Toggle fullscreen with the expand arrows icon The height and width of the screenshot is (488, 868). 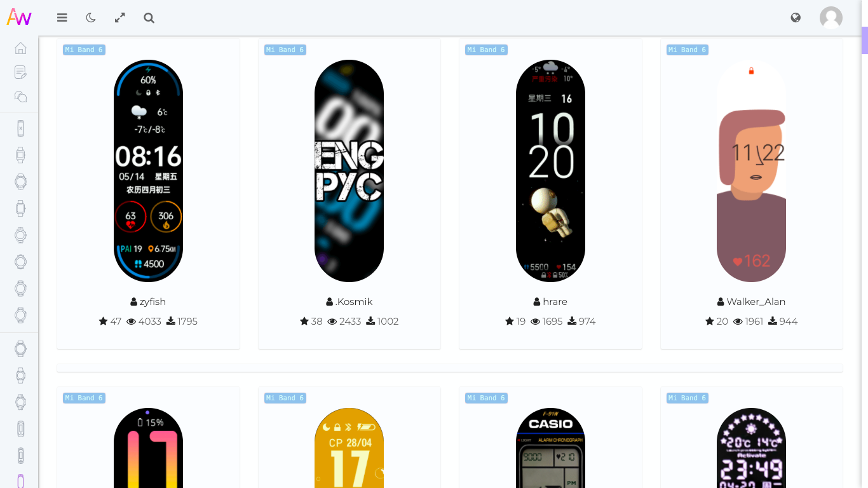(119, 18)
